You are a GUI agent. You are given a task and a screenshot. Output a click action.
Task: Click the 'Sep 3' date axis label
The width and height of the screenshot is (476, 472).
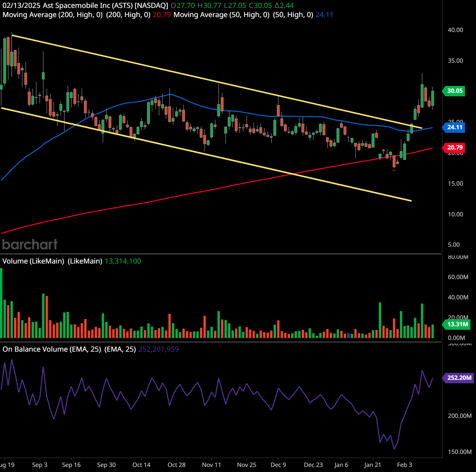(x=40, y=465)
